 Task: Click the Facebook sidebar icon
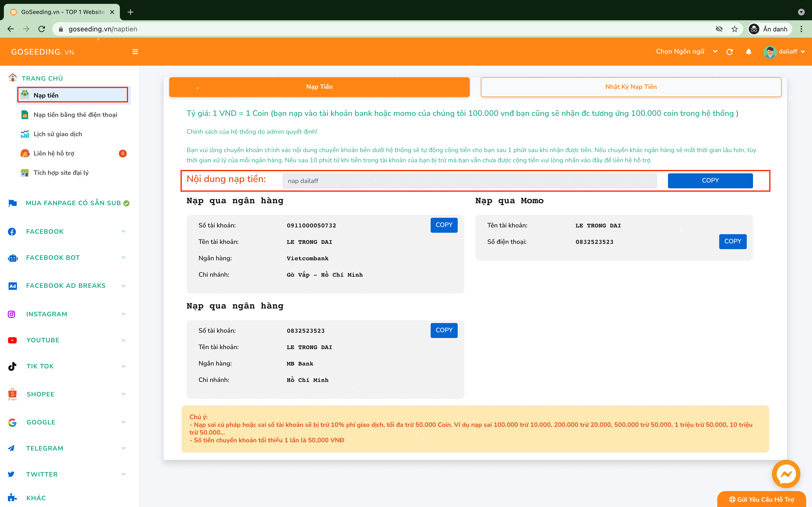click(x=12, y=231)
